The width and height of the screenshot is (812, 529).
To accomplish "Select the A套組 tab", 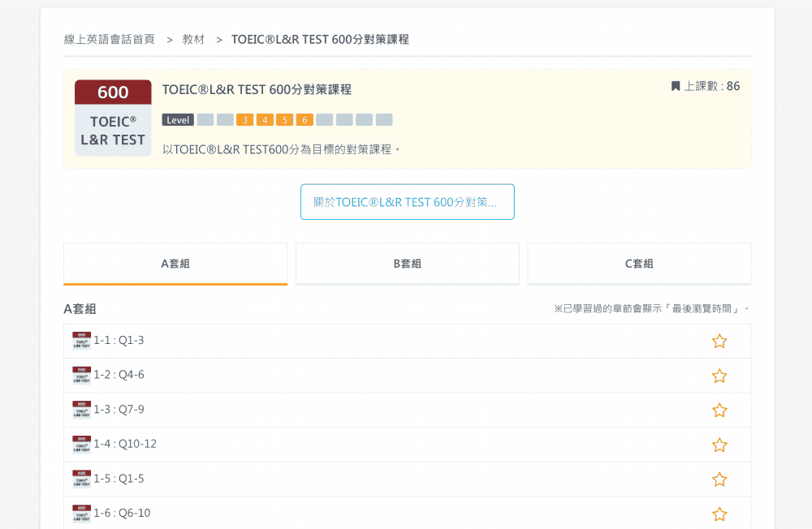I will [175, 264].
